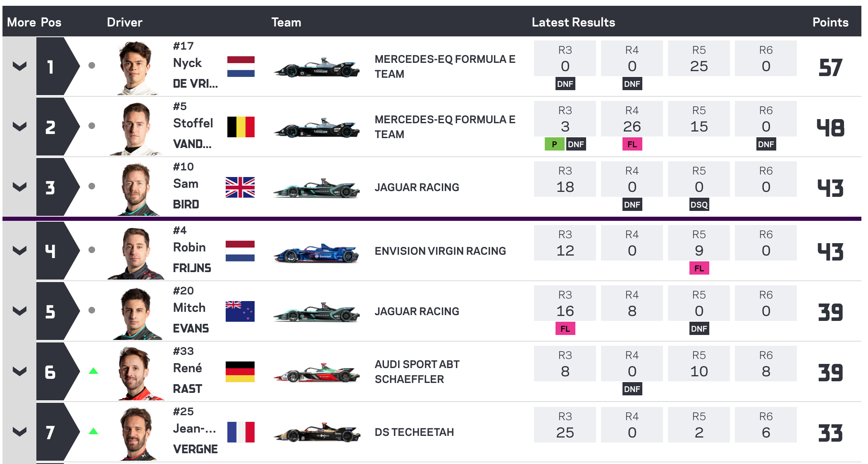Click the Audi Sport ABT Schaeffler car image
This screenshot has height=464, width=868.
(316, 373)
